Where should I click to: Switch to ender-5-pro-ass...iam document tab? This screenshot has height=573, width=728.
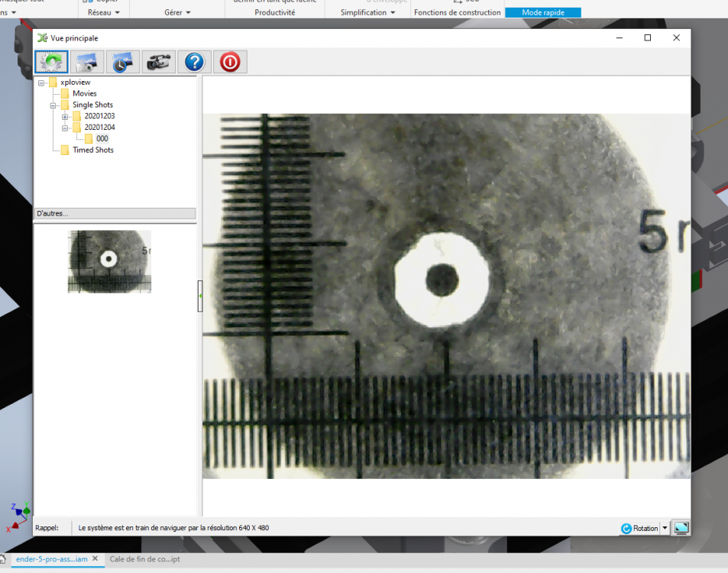(51, 559)
